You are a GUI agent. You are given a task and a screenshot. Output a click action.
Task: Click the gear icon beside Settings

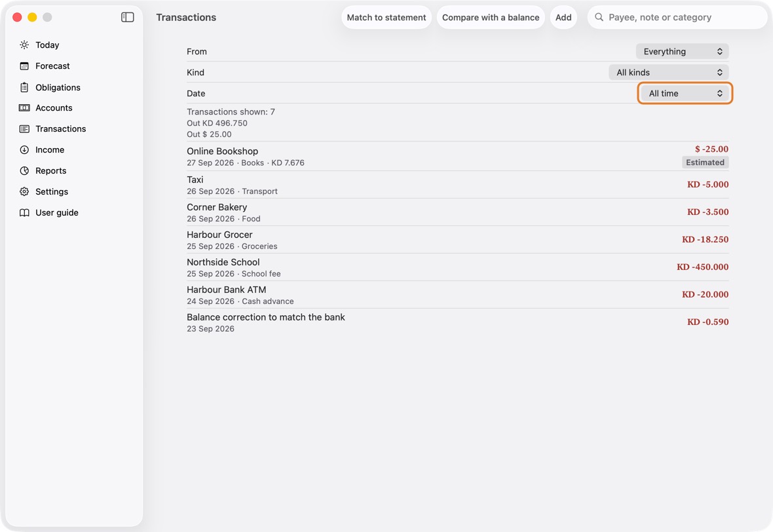[24, 192]
